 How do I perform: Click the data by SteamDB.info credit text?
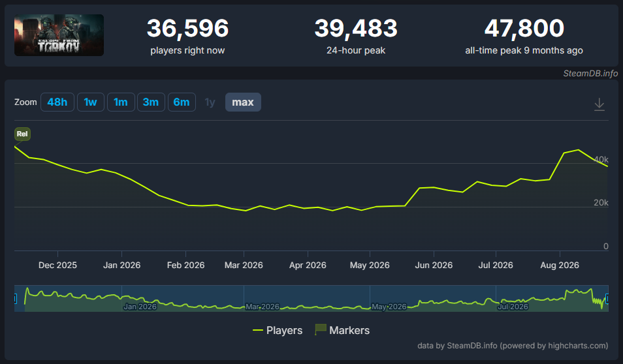513,345
